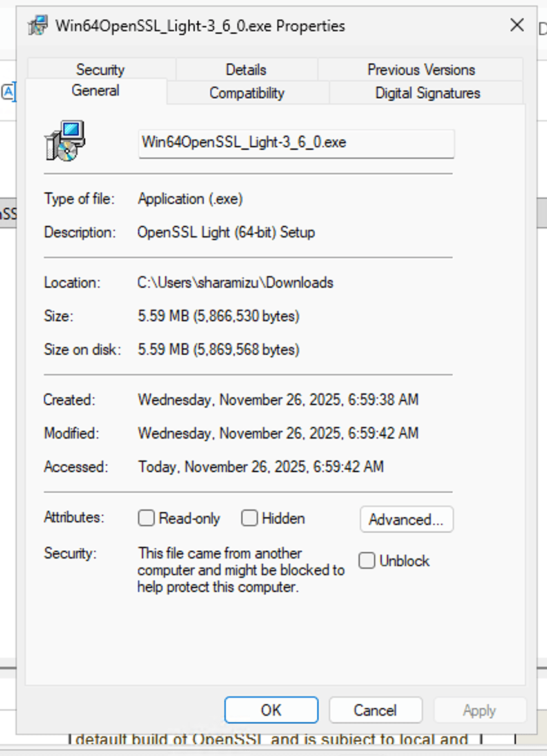
Task: Toggle the Read-only attribute checkbox
Action: [x=146, y=518]
